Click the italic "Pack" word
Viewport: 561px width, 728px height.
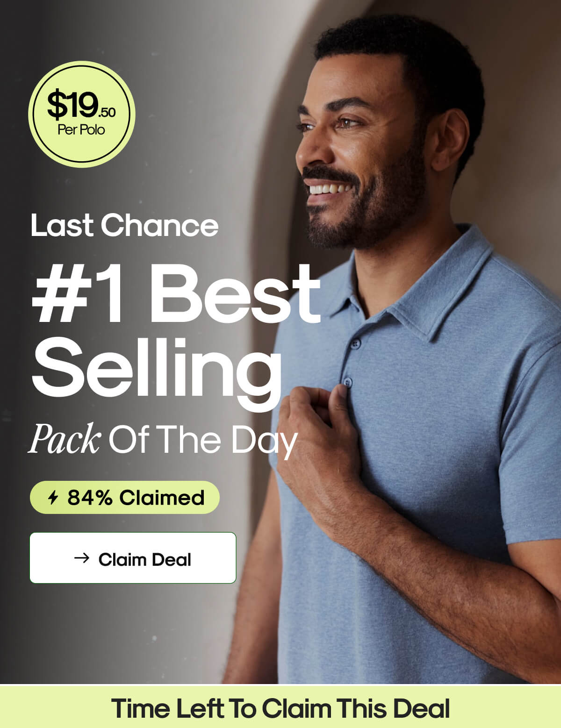point(65,438)
